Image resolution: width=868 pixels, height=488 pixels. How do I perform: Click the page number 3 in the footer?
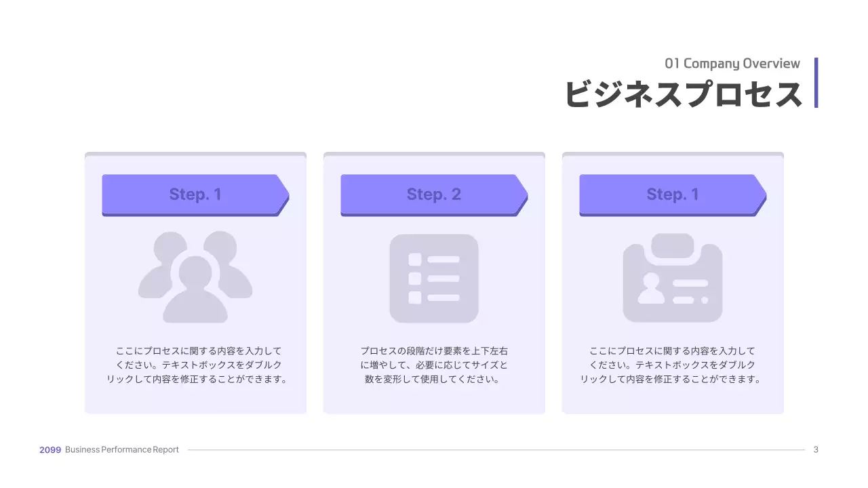[x=816, y=449]
